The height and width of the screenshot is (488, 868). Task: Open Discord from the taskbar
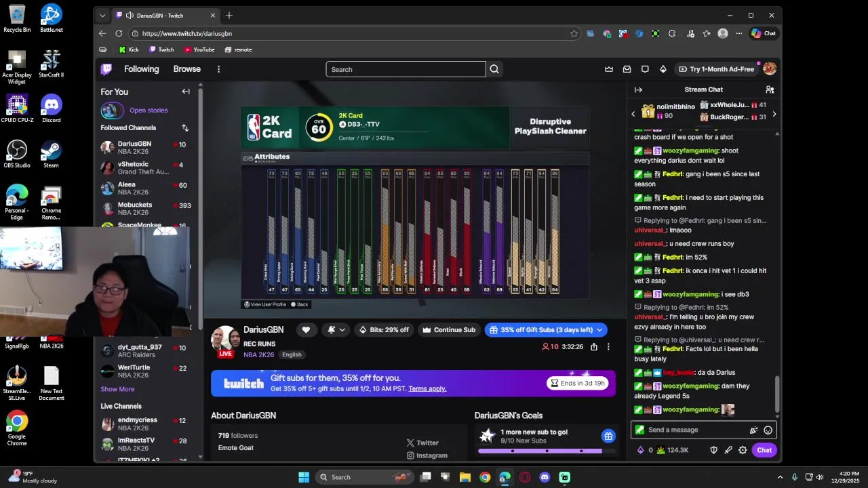click(545, 477)
